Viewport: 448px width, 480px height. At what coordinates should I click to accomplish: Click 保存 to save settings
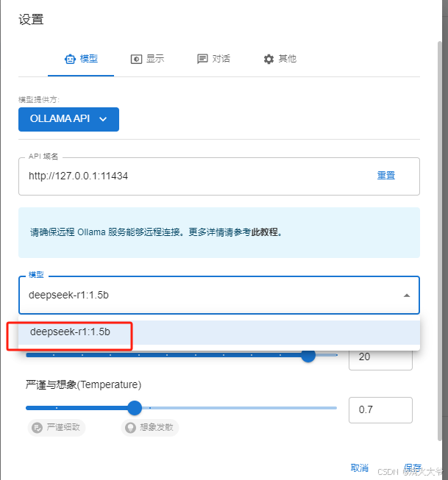[x=412, y=468]
